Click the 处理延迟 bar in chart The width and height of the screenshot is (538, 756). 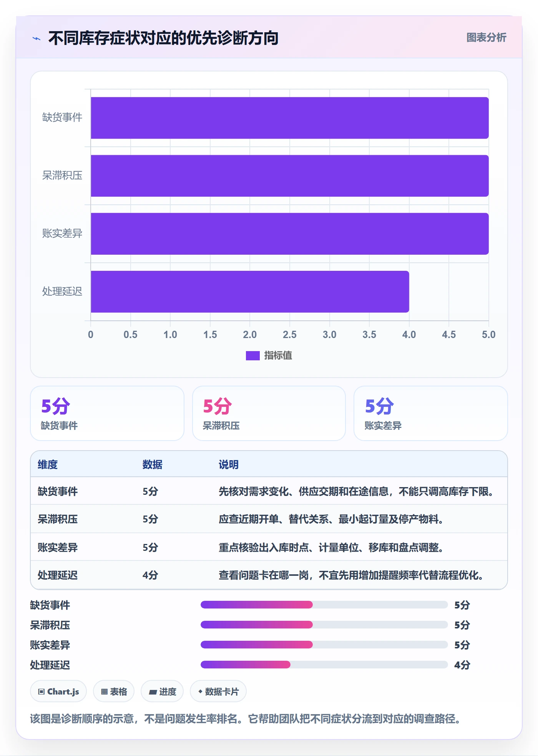click(x=250, y=292)
